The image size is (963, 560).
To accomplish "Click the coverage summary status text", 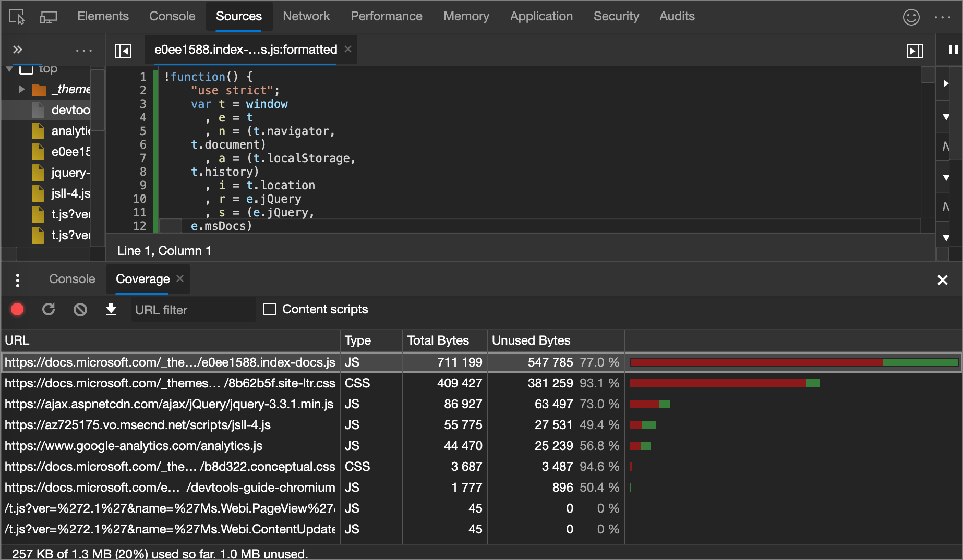I will [x=160, y=553].
